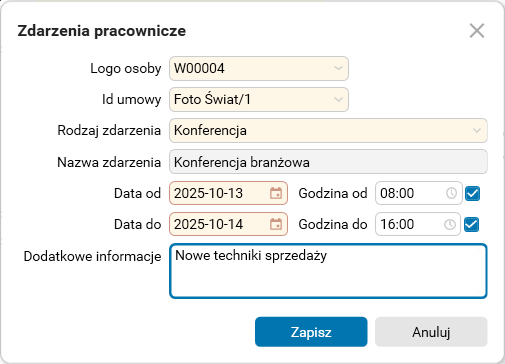Expand the Logo osoby dropdown
The width and height of the screenshot is (505, 364).
click(x=338, y=68)
